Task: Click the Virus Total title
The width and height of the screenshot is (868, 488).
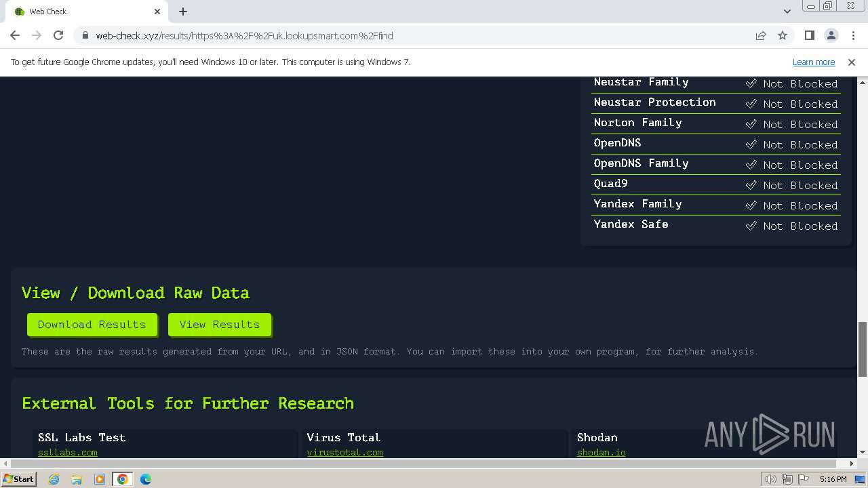Action: point(343,437)
